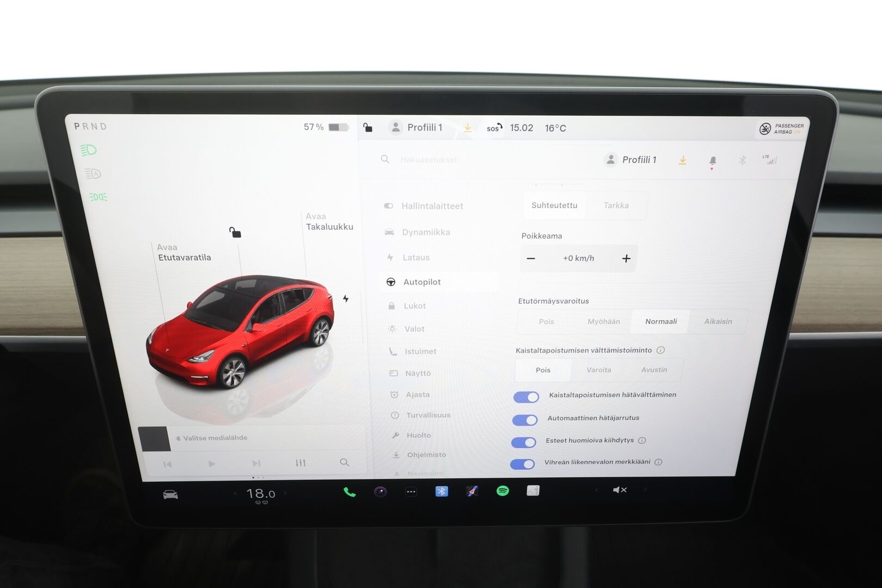
Task: Open the media equalizer icon
Action: [301, 463]
